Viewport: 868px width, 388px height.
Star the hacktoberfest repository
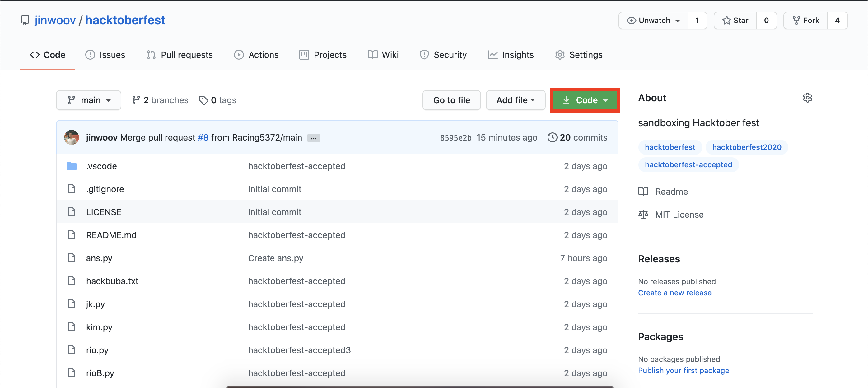[735, 21]
